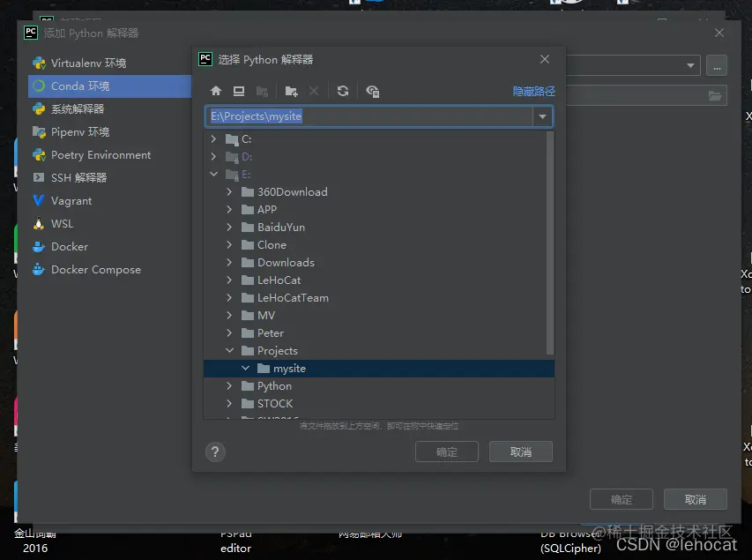Select Vagrant in sidebar
The width and height of the screenshot is (752, 560).
point(110,200)
